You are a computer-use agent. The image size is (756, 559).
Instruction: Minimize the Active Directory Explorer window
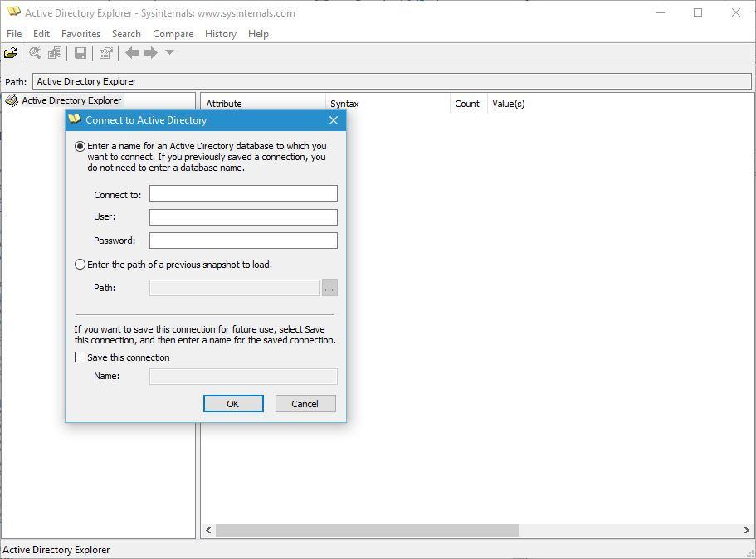tap(661, 12)
